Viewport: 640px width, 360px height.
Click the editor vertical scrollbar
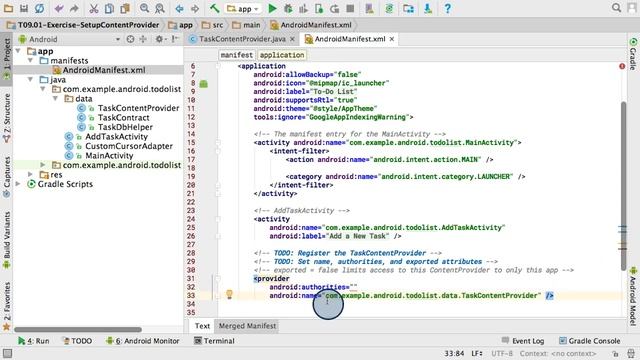pos(623,186)
